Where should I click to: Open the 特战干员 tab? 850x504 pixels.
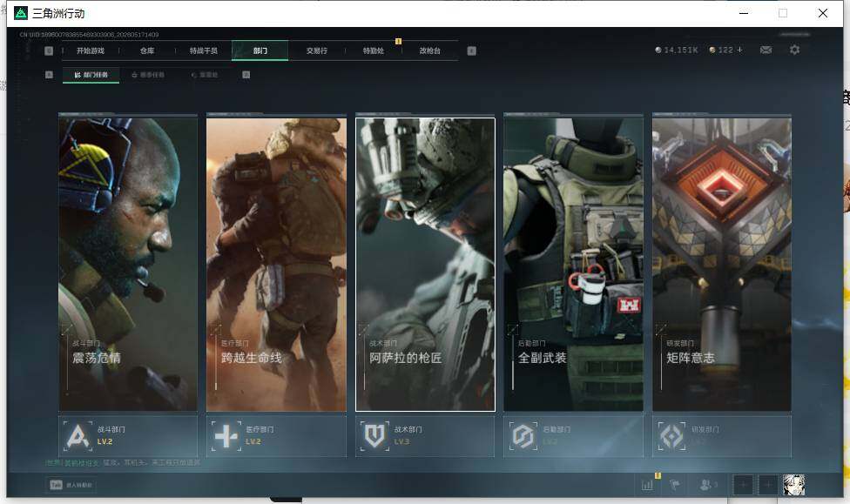203,50
